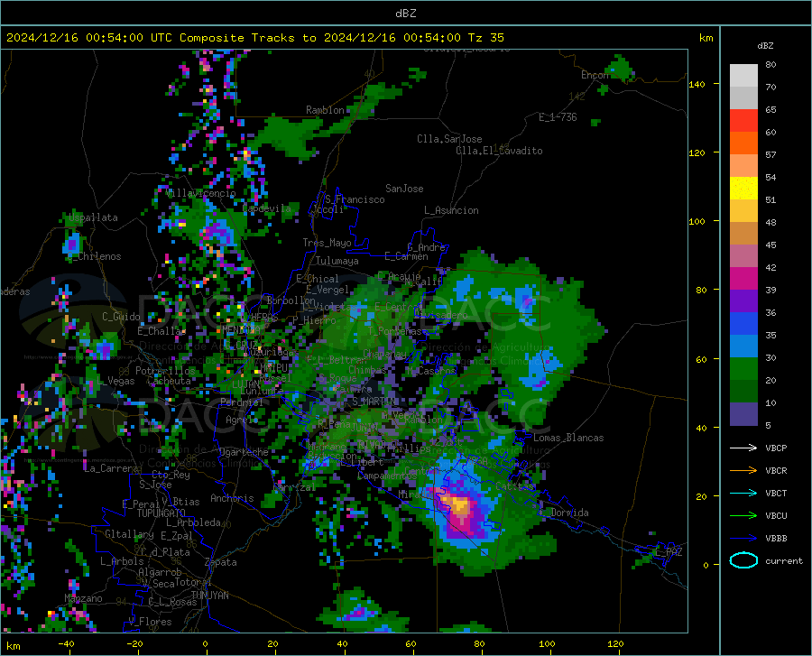Select the amber 48-51 dBZ swatch
This screenshot has width=812, height=656.
pyautogui.click(x=743, y=211)
